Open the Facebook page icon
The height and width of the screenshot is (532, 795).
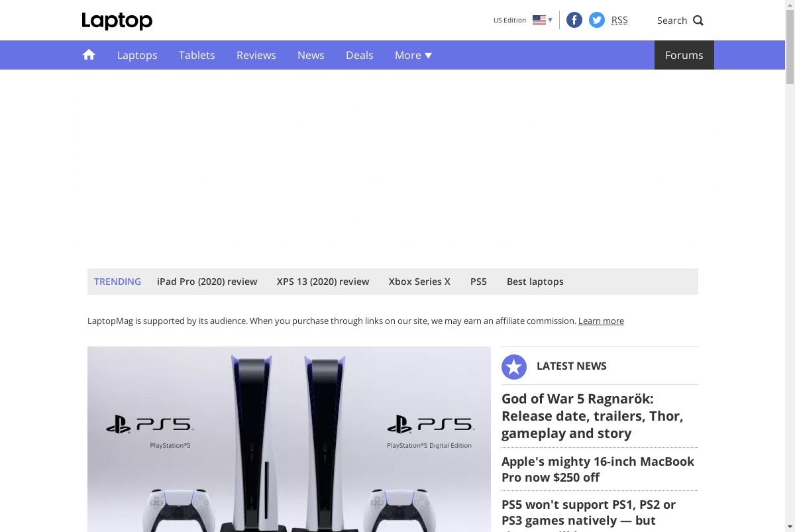pyautogui.click(x=574, y=20)
